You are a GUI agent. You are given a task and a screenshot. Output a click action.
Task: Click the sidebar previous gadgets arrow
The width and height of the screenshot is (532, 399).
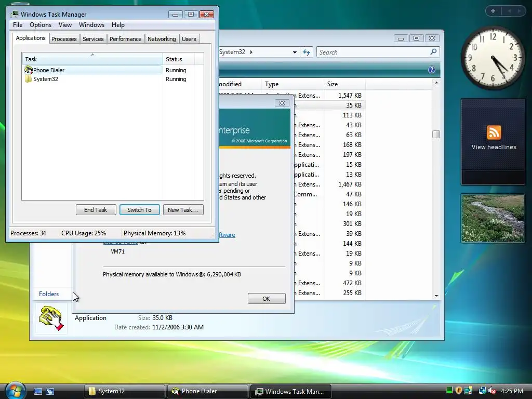tap(509, 11)
